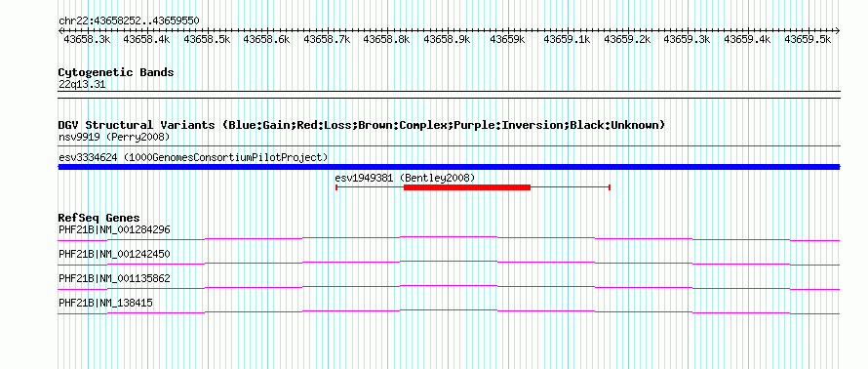
Task: Open the PHF21B|NM_138415 transcript label
Action: [x=105, y=303]
